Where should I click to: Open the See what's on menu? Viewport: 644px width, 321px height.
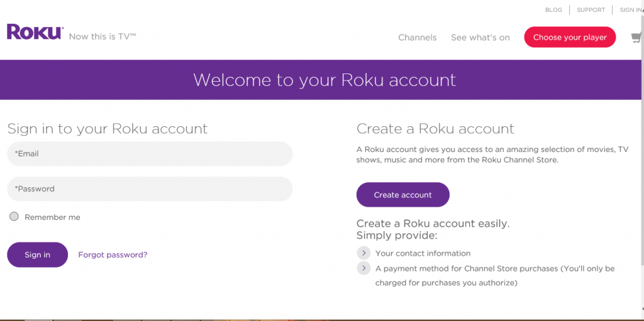point(480,38)
